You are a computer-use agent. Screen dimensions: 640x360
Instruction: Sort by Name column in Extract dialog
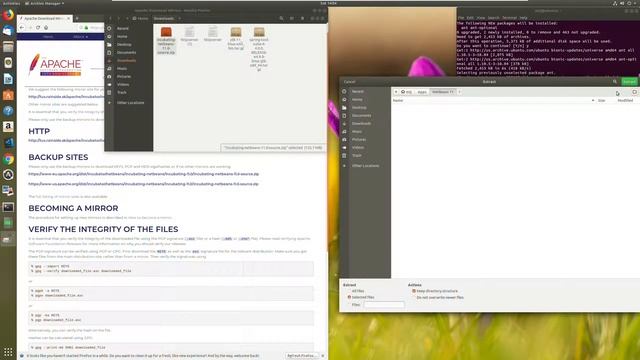pyautogui.click(x=493, y=100)
